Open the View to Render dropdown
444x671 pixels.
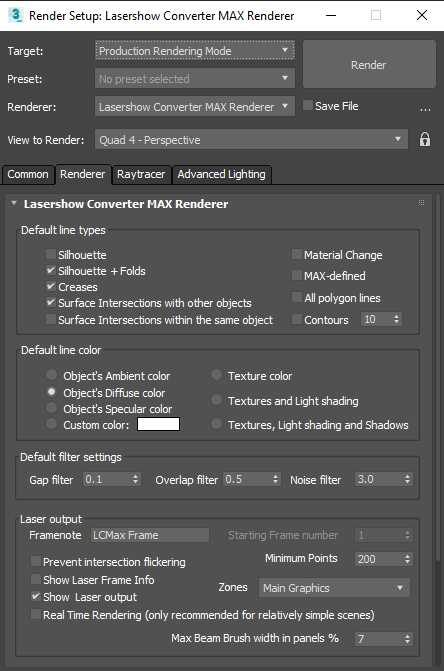251,140
